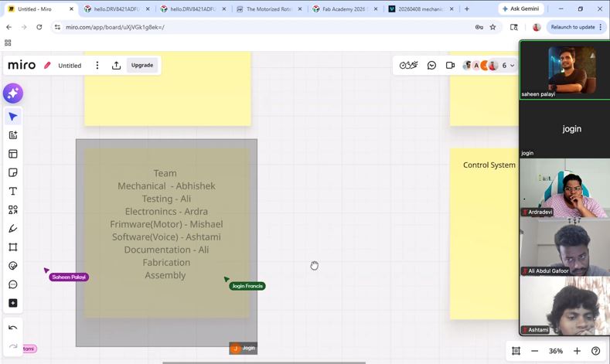Open the Templates tool
The image size is (610, 364).
coord(13,154)
